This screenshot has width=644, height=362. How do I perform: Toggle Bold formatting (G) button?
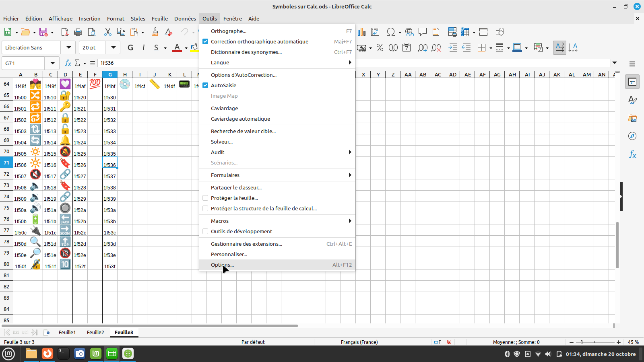[x=130, y=47]
